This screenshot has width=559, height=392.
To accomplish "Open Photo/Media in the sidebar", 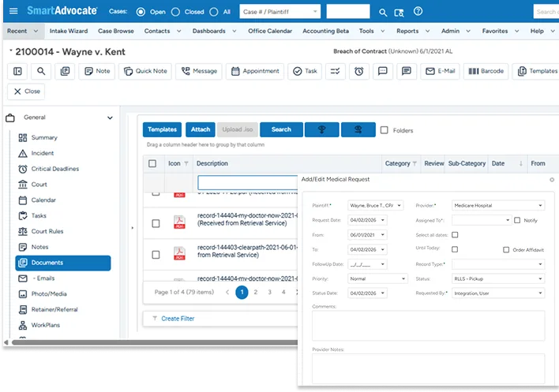I will (49, 294).
